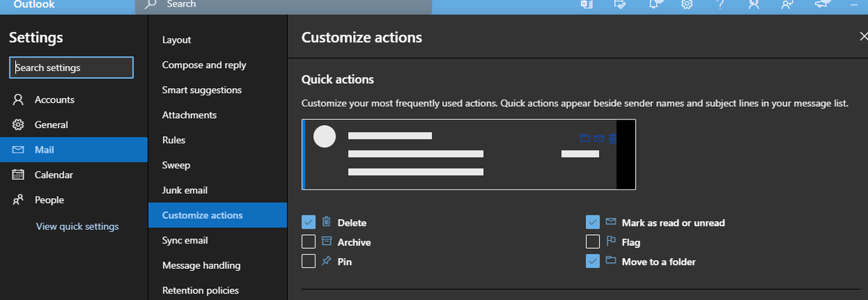Open Smart suggestions settings

218,90
